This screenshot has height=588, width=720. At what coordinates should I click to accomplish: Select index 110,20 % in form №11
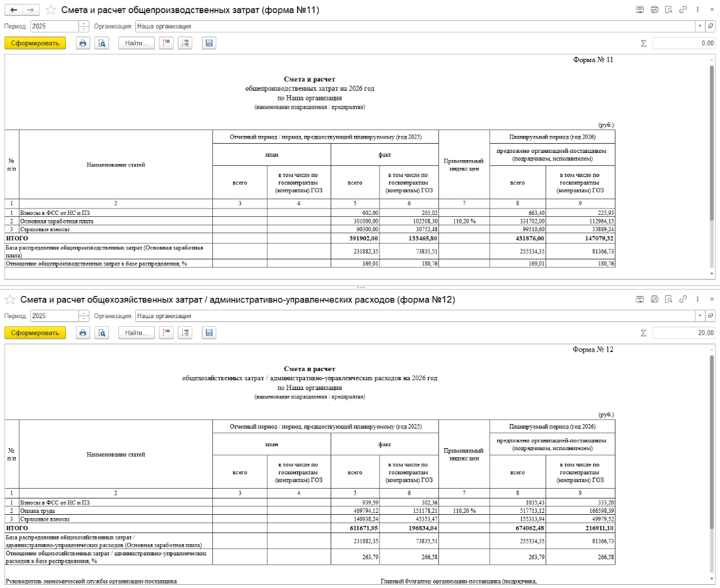(x=465, y=221)
